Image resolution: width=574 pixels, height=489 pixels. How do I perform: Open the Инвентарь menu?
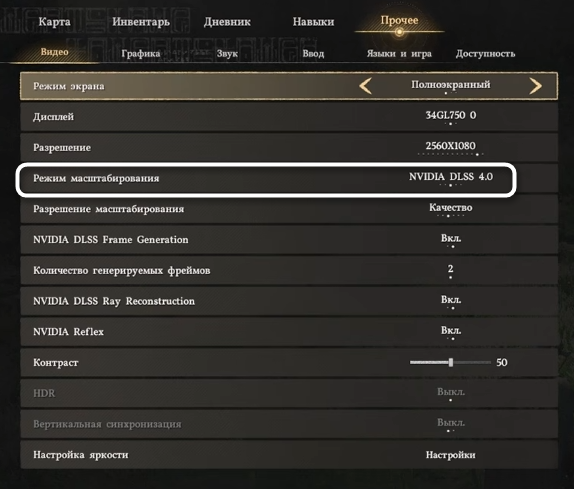pos(141,22)
